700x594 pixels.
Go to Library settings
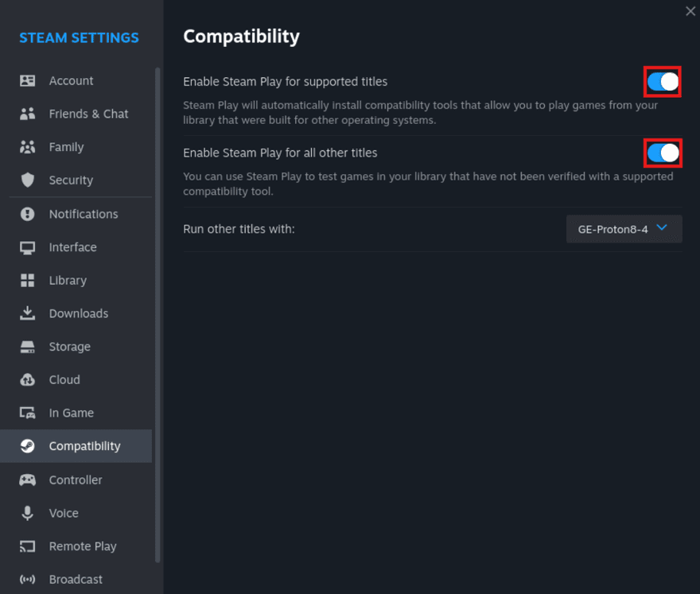click(x=68, y=280)
